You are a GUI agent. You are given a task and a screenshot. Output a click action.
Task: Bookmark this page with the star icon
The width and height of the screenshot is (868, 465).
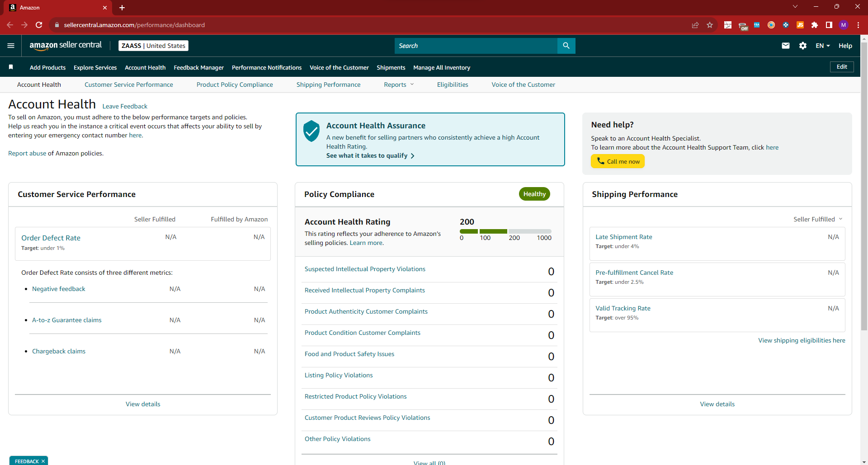coord(710,25)
